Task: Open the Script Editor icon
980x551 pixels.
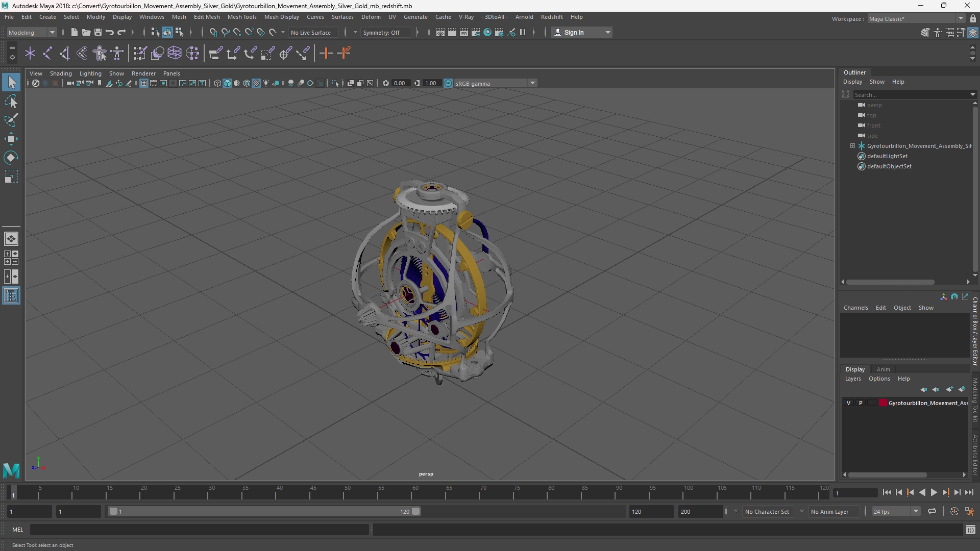Action: coord(970,530)
